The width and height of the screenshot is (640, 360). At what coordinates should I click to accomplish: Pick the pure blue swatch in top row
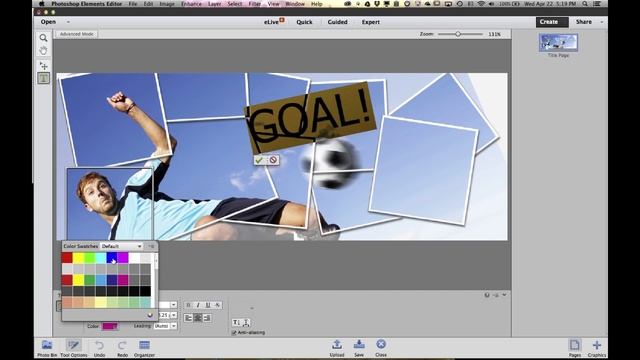pos(112,258)
